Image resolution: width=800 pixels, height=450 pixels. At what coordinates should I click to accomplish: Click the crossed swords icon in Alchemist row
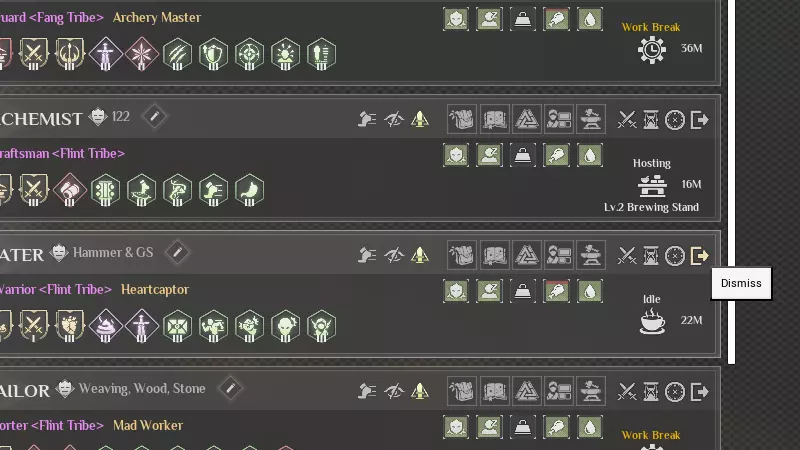click(x=627, y=120)
